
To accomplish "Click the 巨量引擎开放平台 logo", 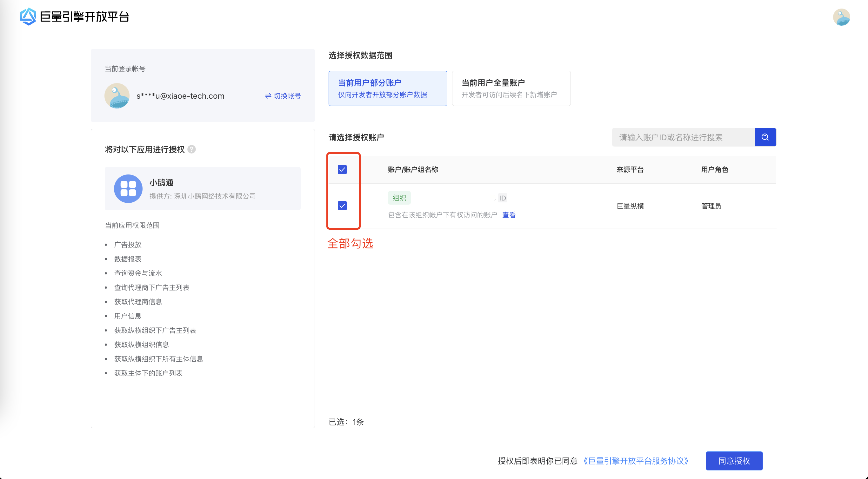I will 75,16.
